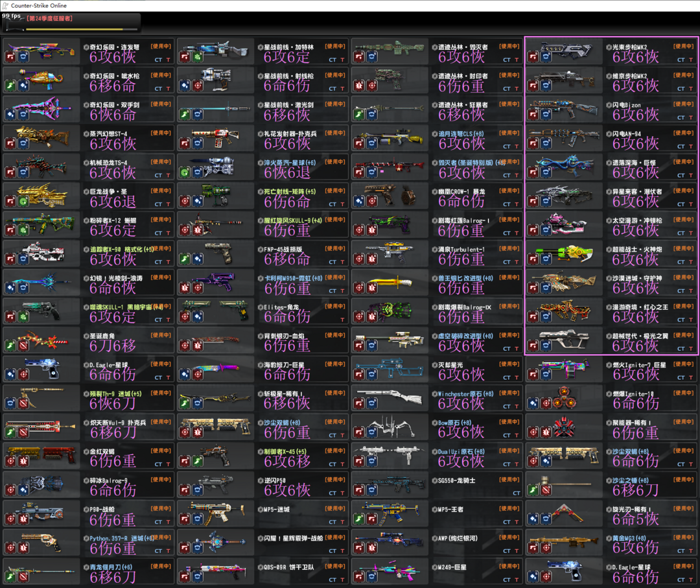Viewport: 700px width, 588px height.
Task: Toggle CT team on 维京步枪MK2 row
Action: (681, 89)
